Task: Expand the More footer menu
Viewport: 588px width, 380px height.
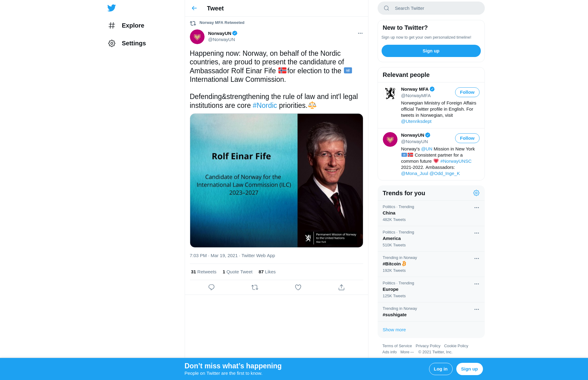Action: point(407,352)
